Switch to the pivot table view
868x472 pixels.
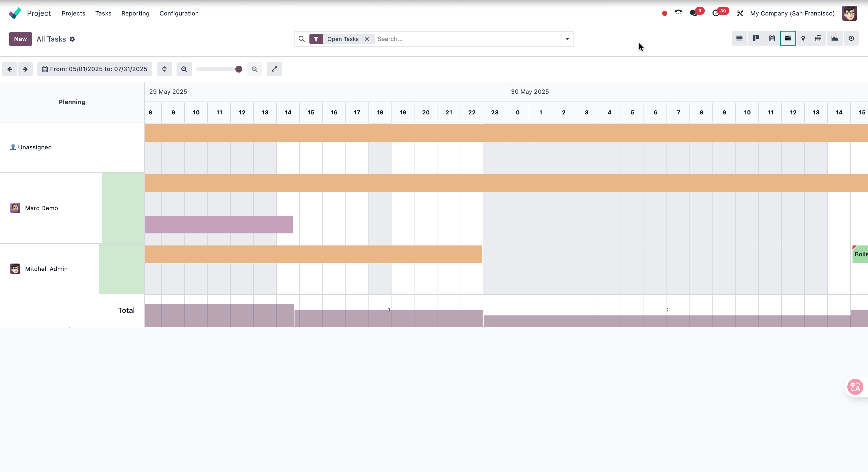coord(818,38)
